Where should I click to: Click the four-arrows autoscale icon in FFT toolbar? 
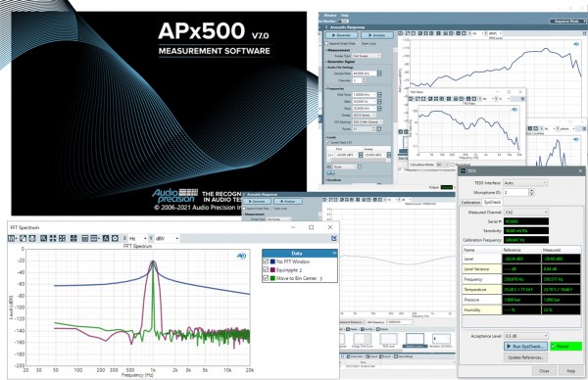pos(53,238)
